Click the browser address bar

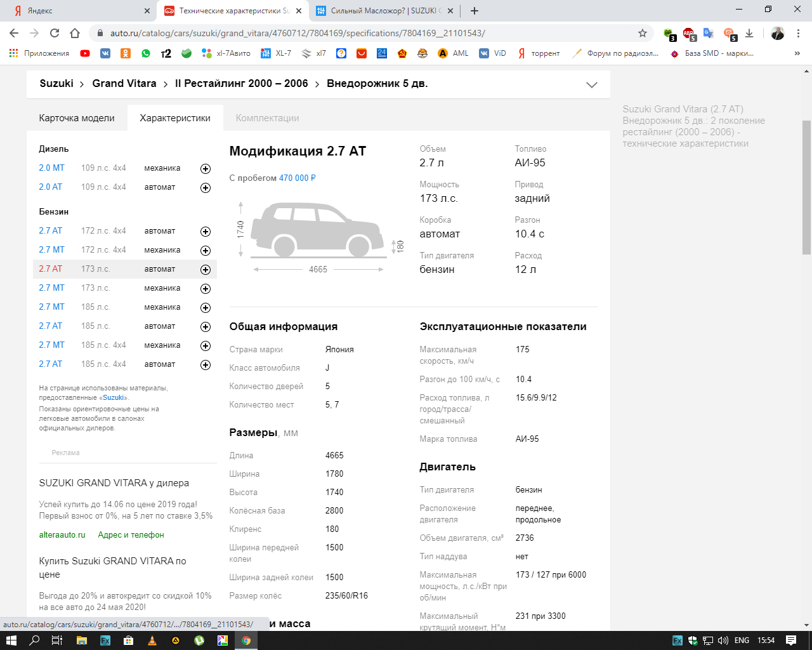click(368, 33)
